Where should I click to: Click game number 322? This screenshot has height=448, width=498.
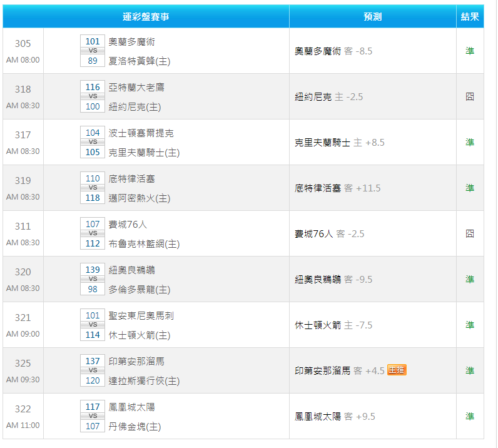pos(23,410)
